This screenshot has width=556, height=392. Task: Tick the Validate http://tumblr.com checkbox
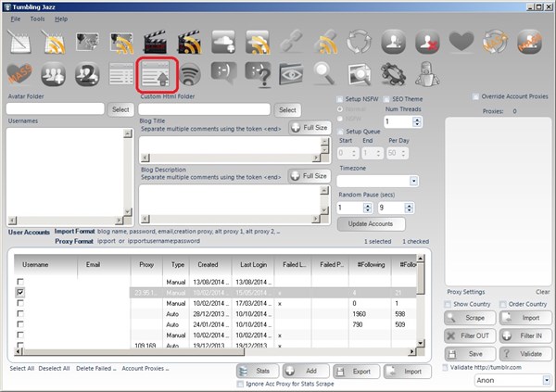[446, 368]
